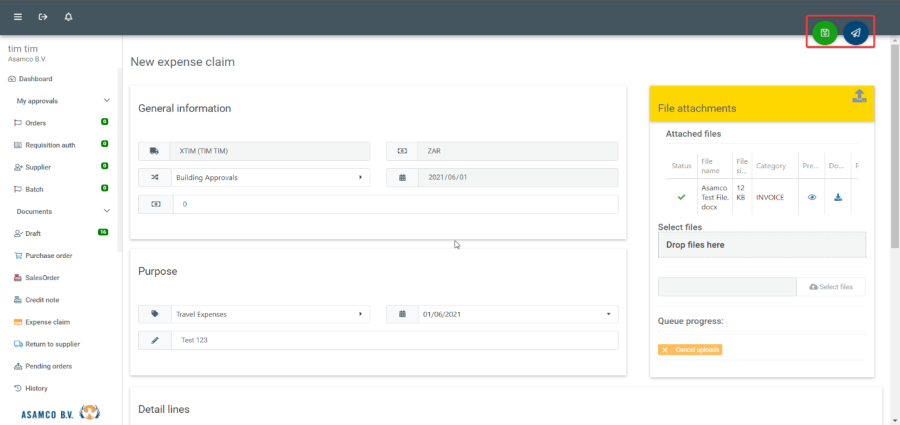Open notifications bell
The width and height of the screenshot is (900, 425).
coord(68,17)
